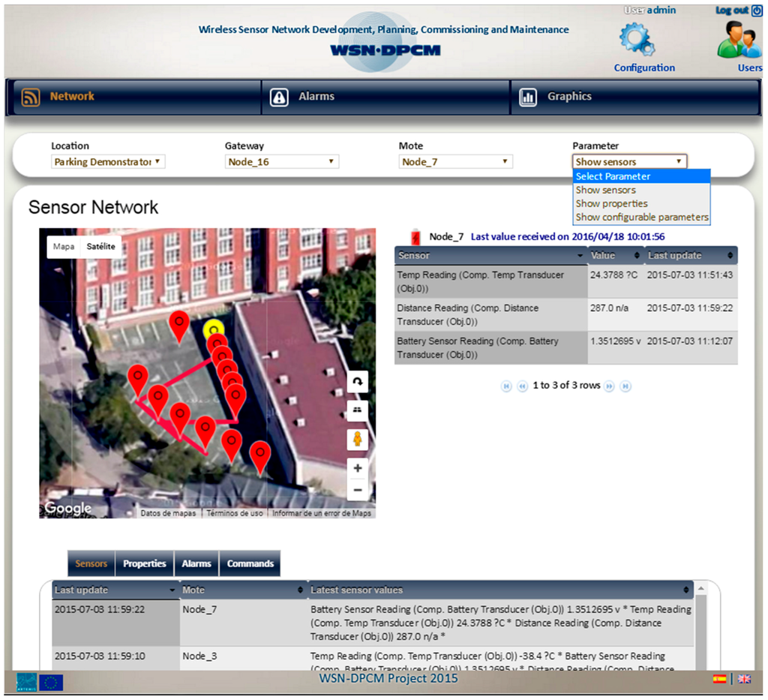Open the Gateway Node_16 dropdown
Viewport: 768px width, 700px height.
[x=282, y=162]
